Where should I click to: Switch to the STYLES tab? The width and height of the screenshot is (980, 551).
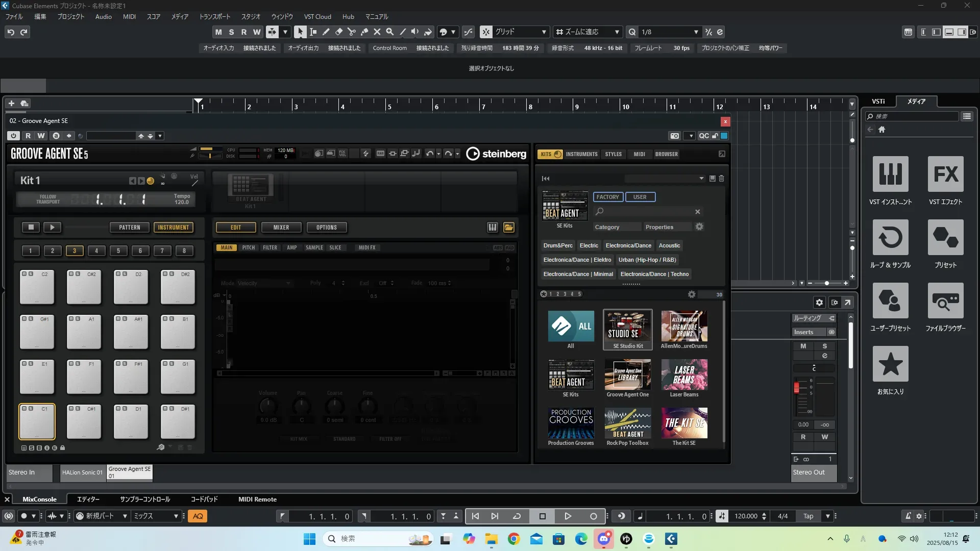coord(613,154)
